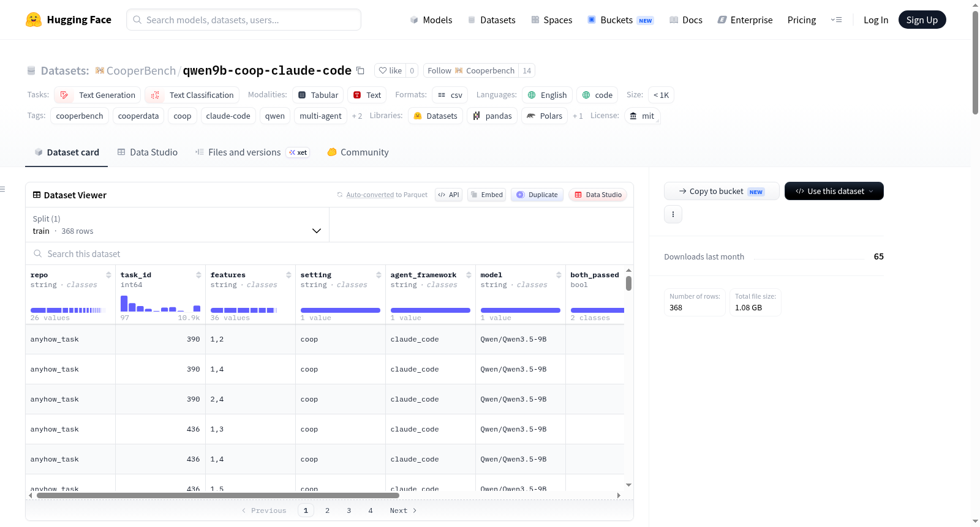Click the table horizontal scrollbar
980x527 pixels.
[x=218, y=495]
